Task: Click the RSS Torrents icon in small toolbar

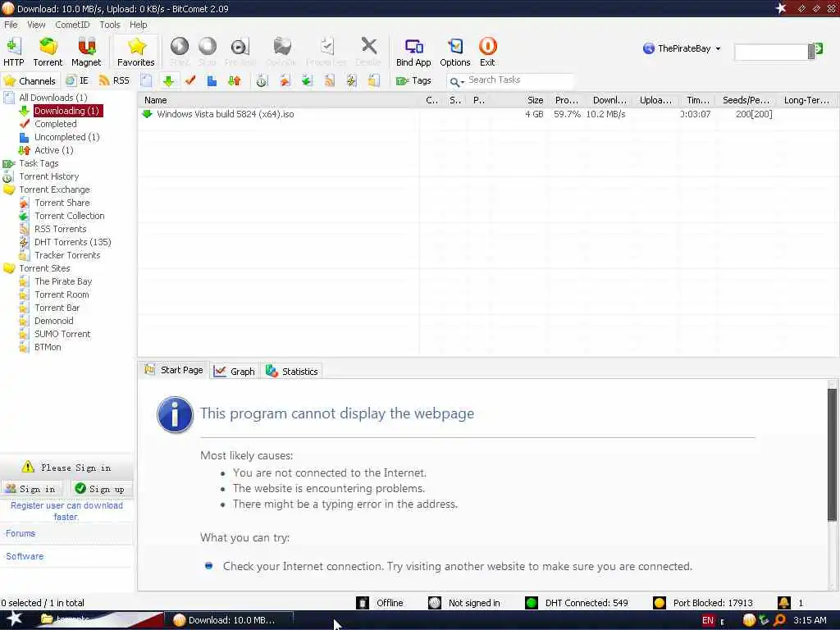Action: [329, 81]
